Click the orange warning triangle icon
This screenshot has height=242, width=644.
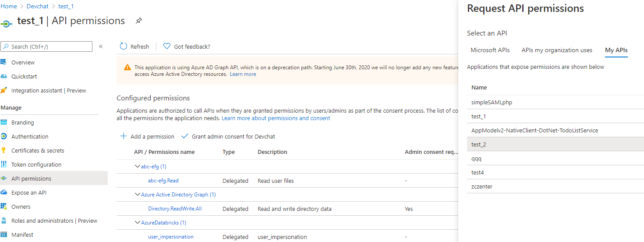pyautogui.click(x=127, y=67)
